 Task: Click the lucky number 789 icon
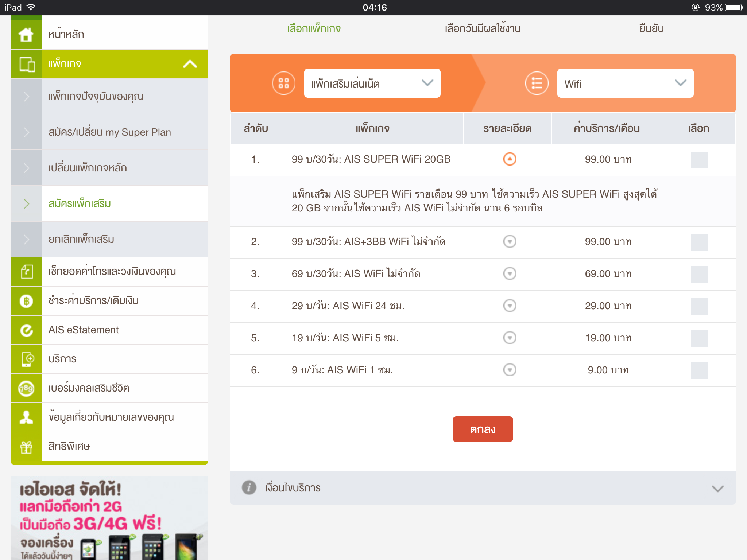click(x=26, y=388)
